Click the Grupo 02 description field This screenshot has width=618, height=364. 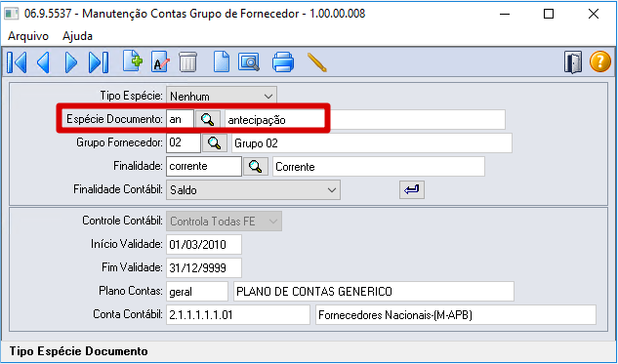pyautogui.click(x=372, y=143)
